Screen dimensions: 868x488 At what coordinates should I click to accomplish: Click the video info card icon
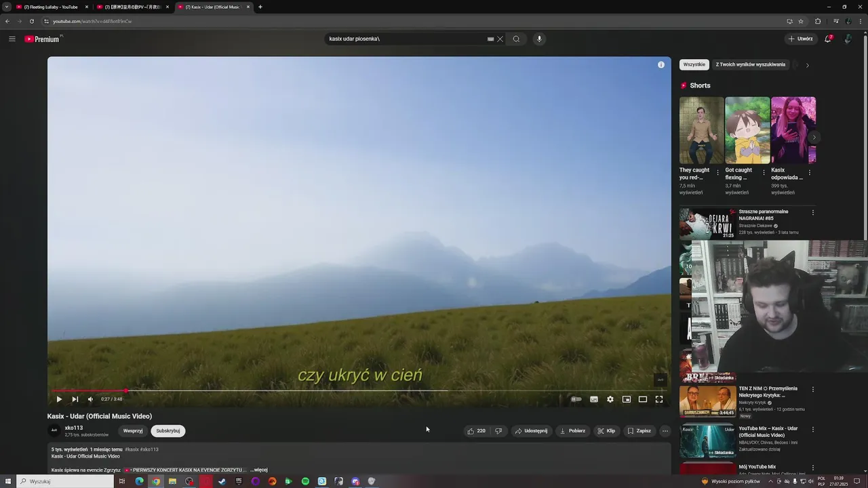pos(661,64)
